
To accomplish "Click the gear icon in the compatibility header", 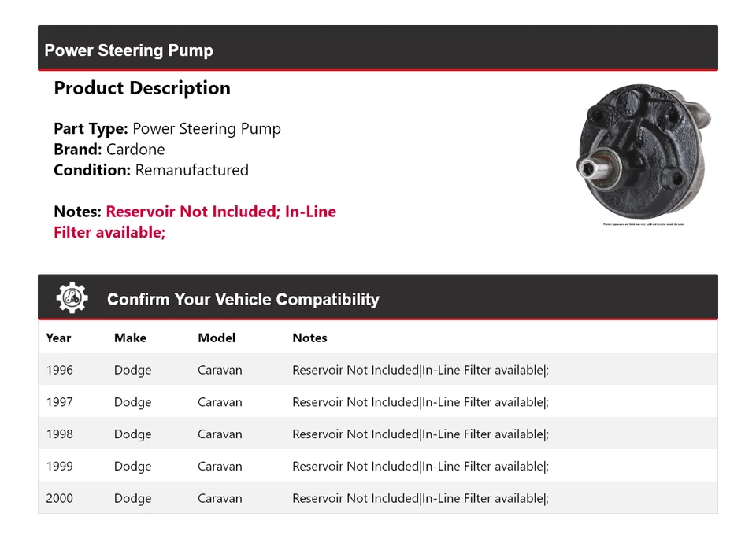I will [72, 298].
